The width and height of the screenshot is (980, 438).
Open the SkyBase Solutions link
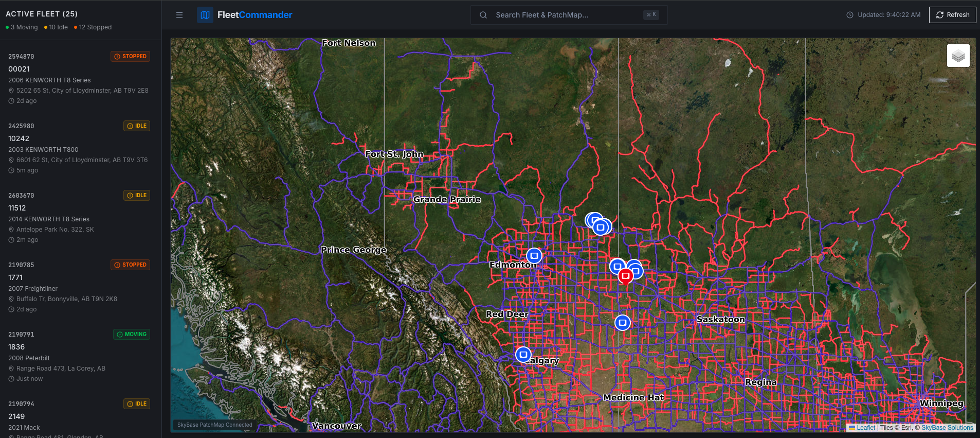(947, 428)
